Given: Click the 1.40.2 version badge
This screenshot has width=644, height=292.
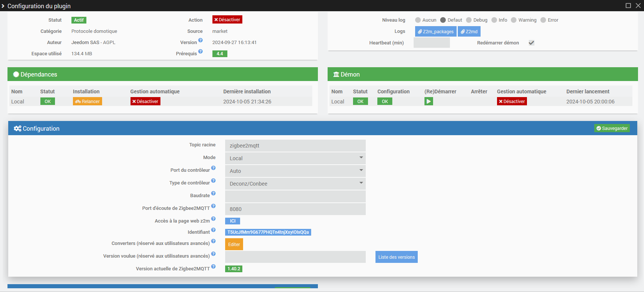Looking at the screenshot, I should (234, 269).
